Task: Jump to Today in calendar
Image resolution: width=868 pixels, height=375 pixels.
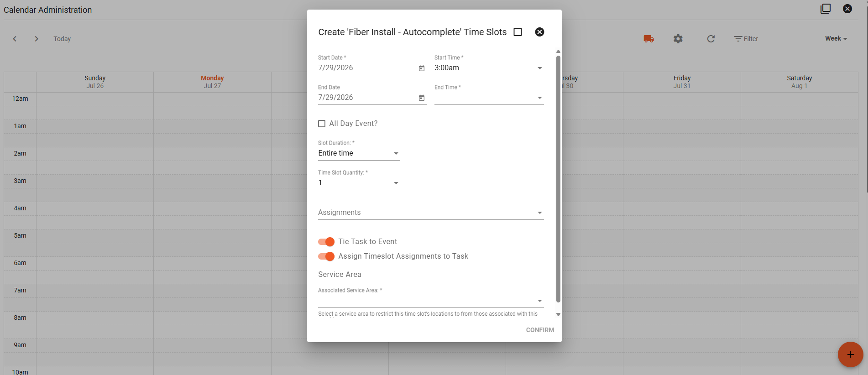Action: tap(62, 39)
